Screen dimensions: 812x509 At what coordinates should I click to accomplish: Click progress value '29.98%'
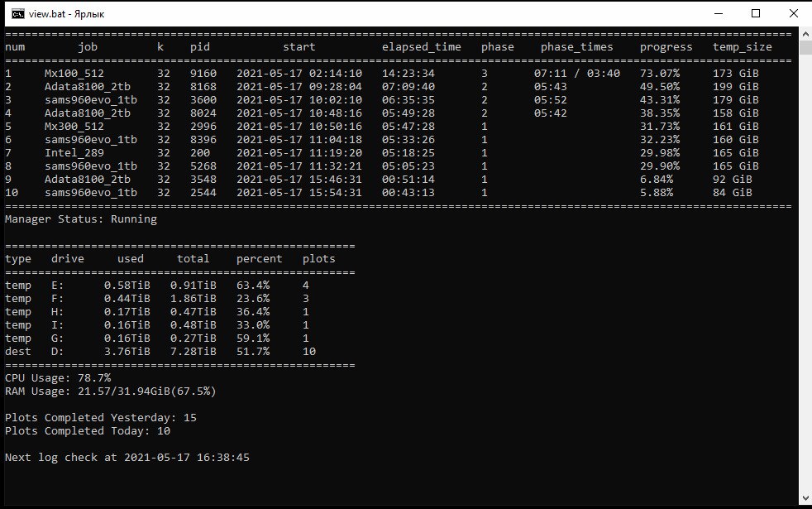[659, 153]
